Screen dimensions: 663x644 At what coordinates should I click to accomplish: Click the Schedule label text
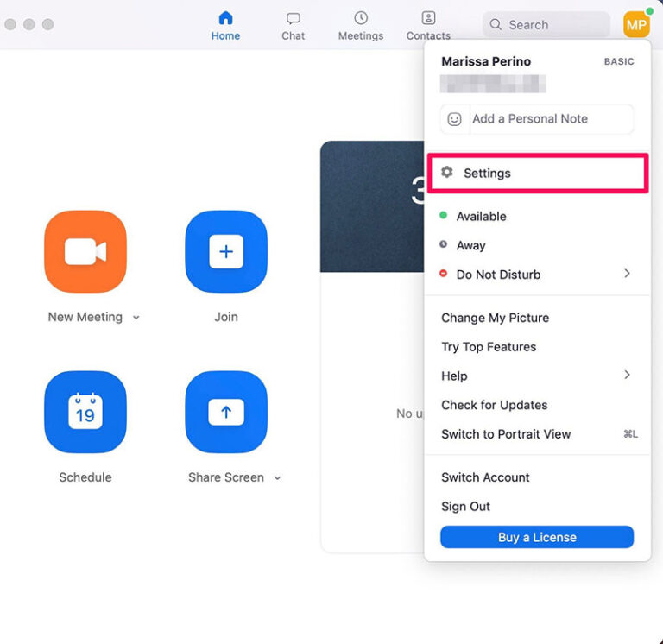[85, 477]
